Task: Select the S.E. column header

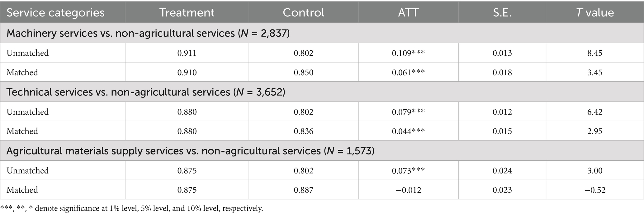Action: [x=502, y=12]
